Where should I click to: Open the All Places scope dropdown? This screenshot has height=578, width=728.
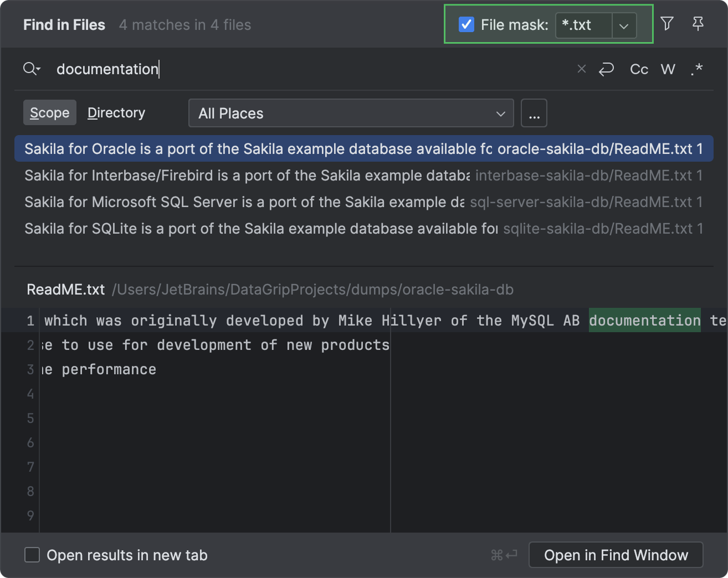pyautogui.click(x=351, y=113)
